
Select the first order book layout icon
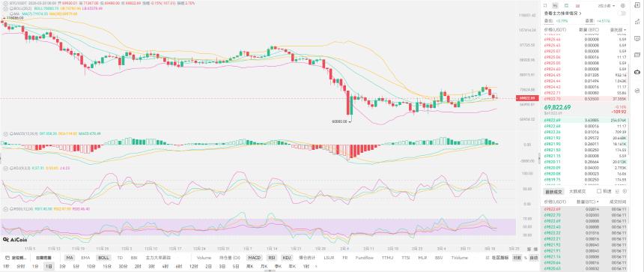coord(545,6)
